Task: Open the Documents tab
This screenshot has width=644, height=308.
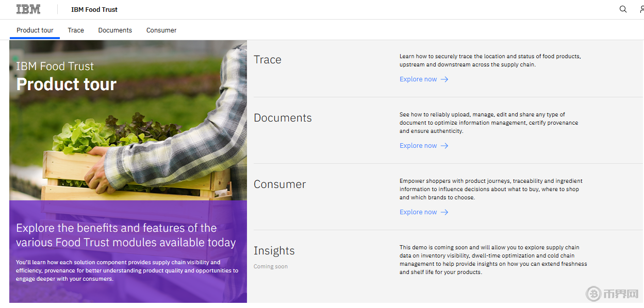Action: point(115,30)
